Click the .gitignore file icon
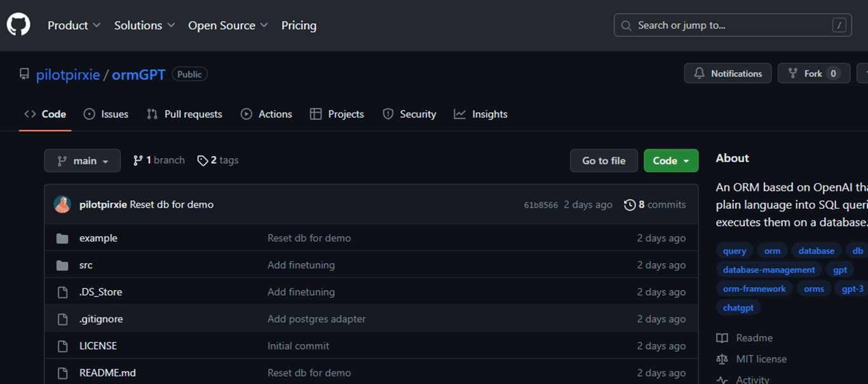Screen dimensions: 868x384 point(62,319)
